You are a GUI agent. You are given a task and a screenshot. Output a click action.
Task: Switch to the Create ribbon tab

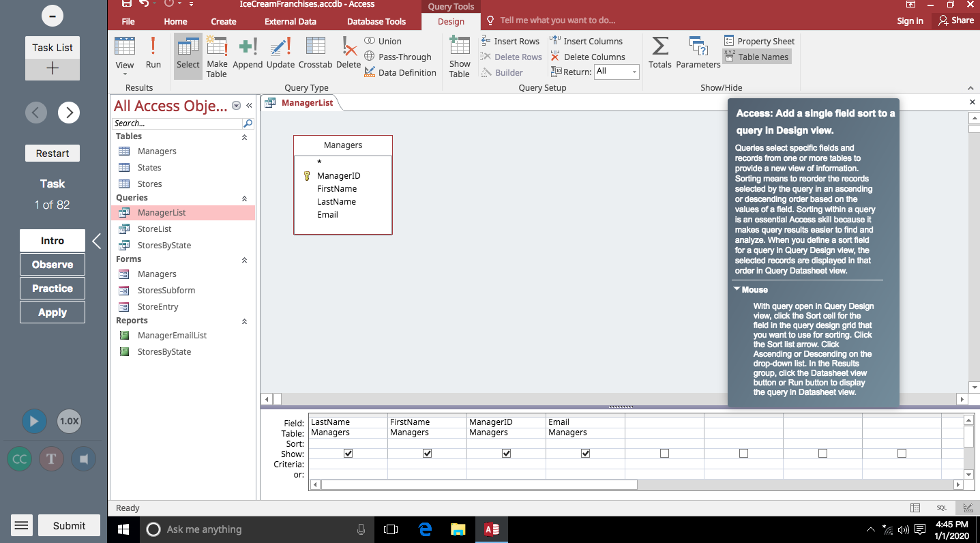point(224,21)
